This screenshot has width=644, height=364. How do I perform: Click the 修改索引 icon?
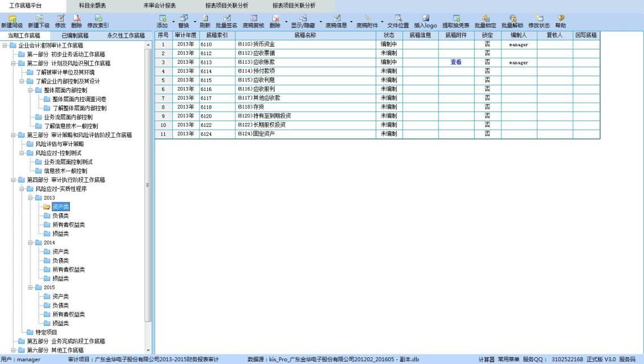(98, 18)
